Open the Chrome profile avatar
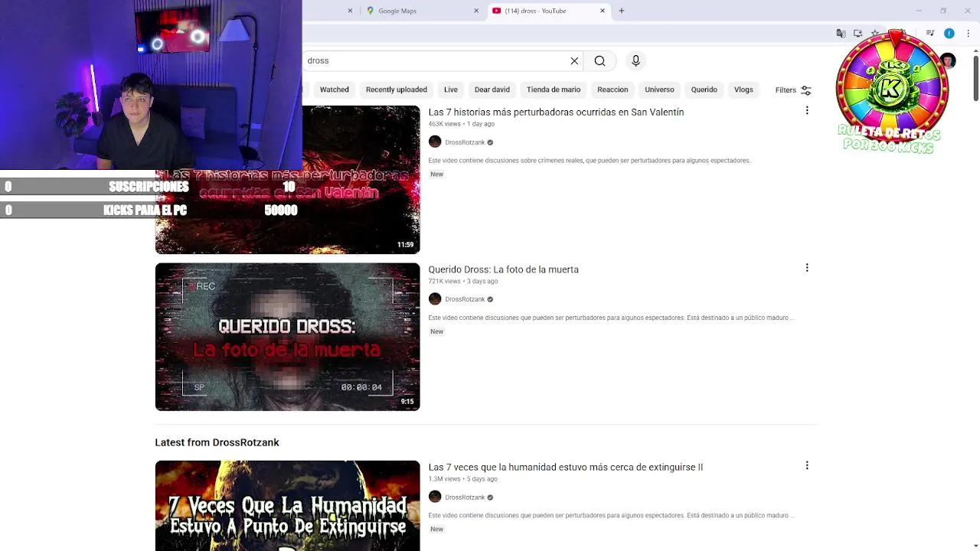Image resolution: width=980 pixels, height=551 pixels. point(949,34)
